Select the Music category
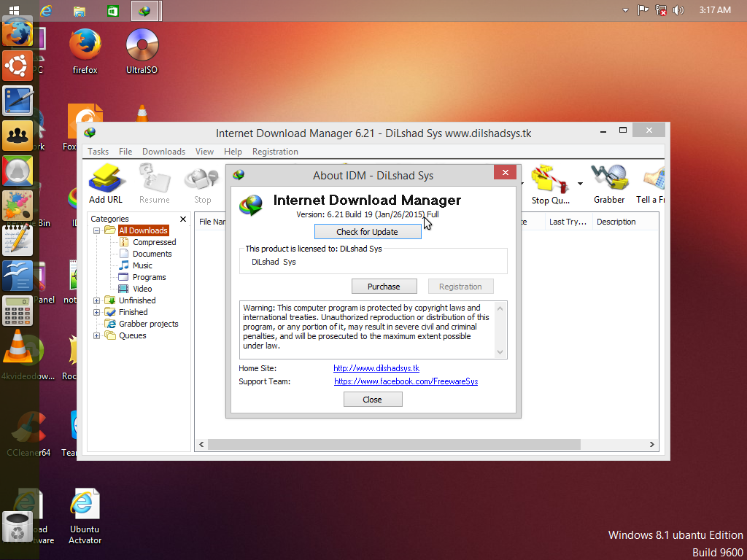This screenshot has height=560, width=747. click(142, 265)
